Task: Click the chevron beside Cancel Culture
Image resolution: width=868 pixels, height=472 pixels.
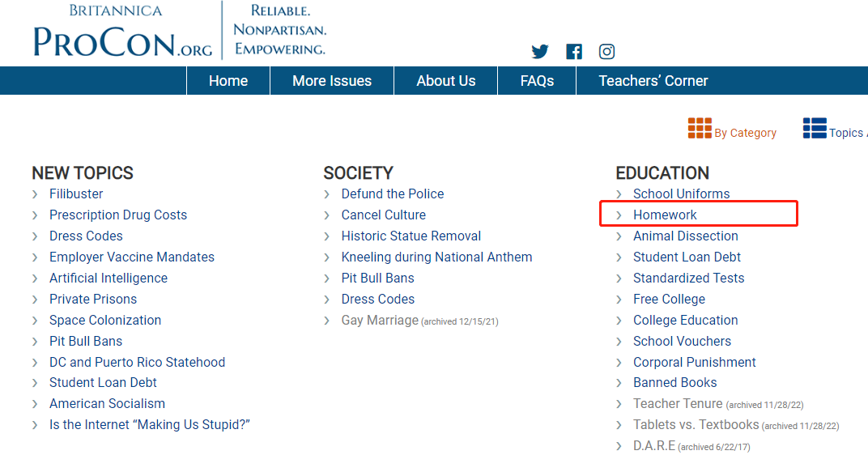Action: click(327, 215)
